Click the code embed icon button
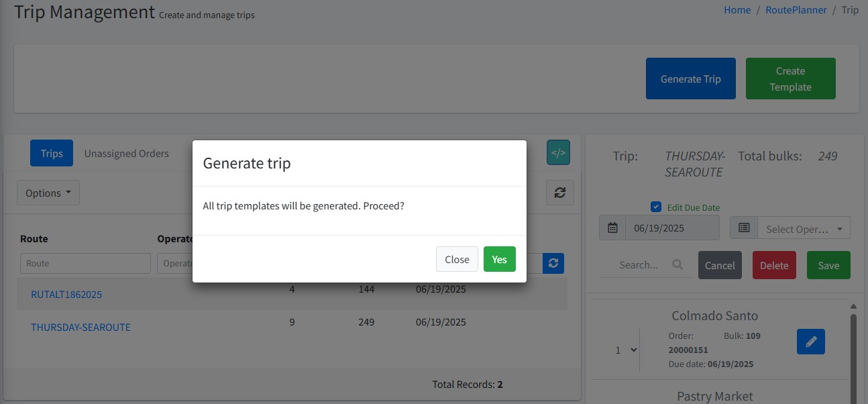Viewport: 868px width, 404px height. tap(558, 153)
